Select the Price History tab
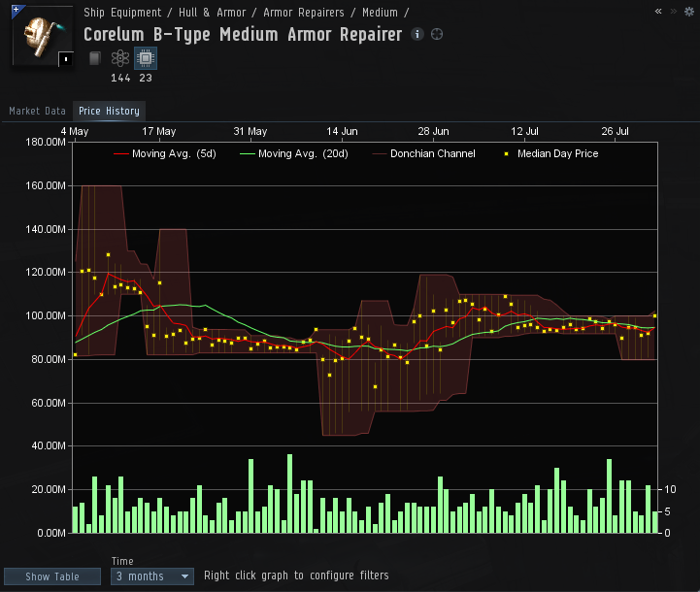 pyautogui.click(x=109, y=111)
